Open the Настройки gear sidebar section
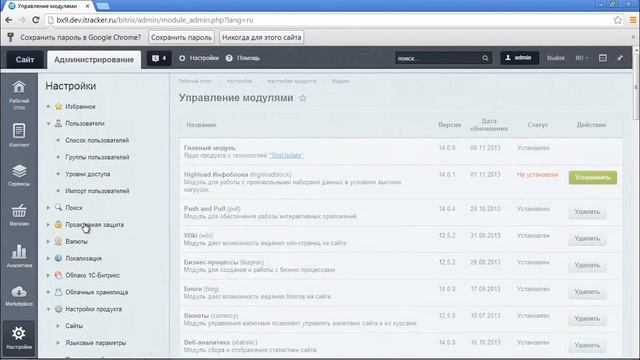This screenshot has height=360, width=640. [19, 338]
